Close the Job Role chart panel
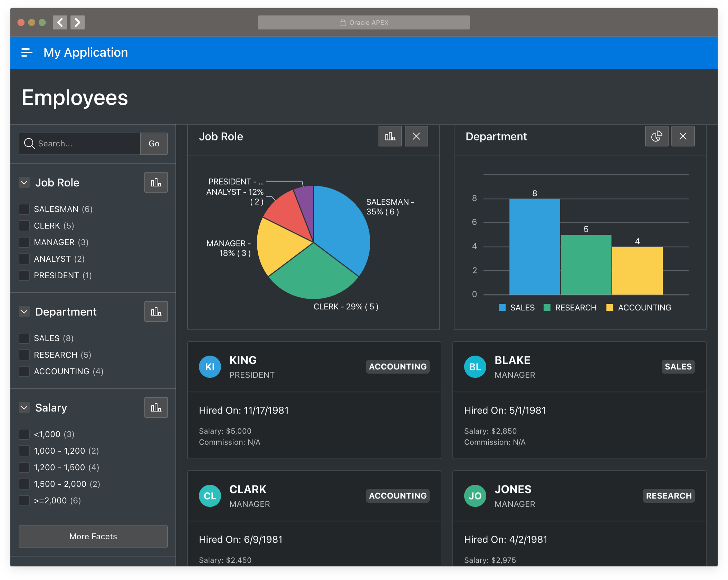This screenshot has width=728, height=580. tap(416, 136)
